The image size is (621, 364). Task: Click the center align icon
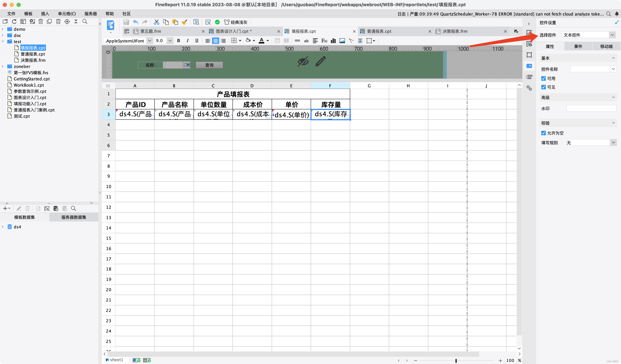[x=215, y=41]
